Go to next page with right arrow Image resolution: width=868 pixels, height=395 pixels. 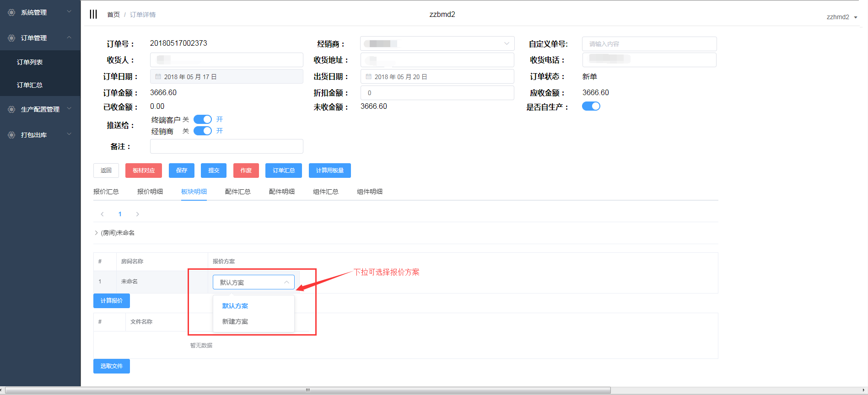[137, 214]
